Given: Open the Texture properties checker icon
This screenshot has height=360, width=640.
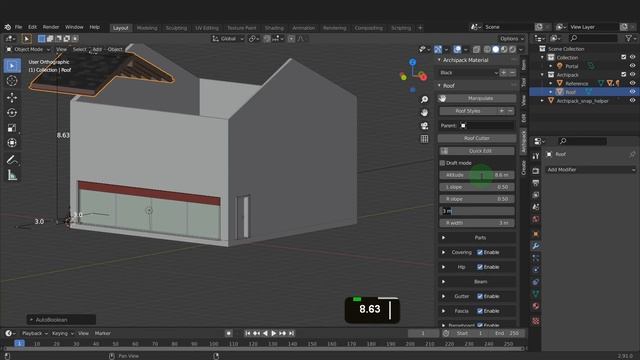Looking at the screenshot, I should point(536,321).
